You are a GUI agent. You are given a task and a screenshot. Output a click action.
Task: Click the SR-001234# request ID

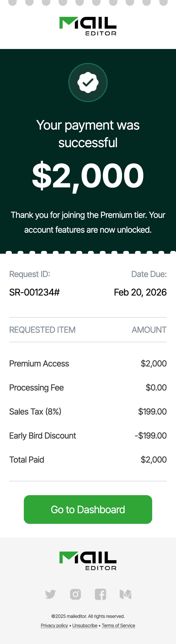(x=35, y=292)
